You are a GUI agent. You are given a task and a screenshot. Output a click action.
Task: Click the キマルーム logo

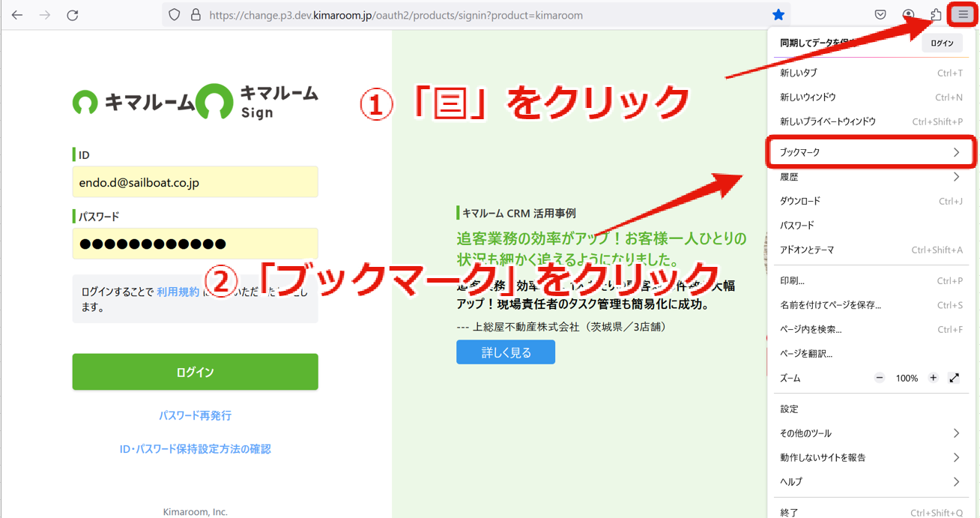tap(133, 102)
